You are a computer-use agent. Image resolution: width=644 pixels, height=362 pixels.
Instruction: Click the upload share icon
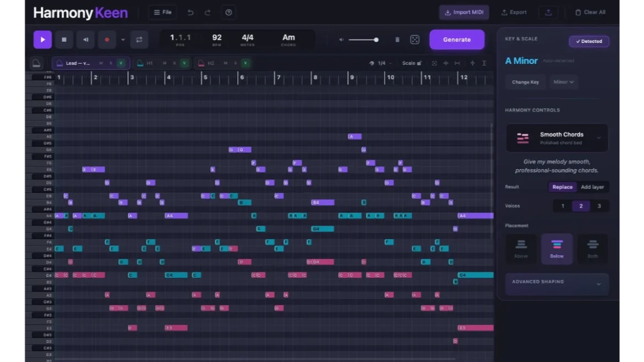[x=548, y=12]
